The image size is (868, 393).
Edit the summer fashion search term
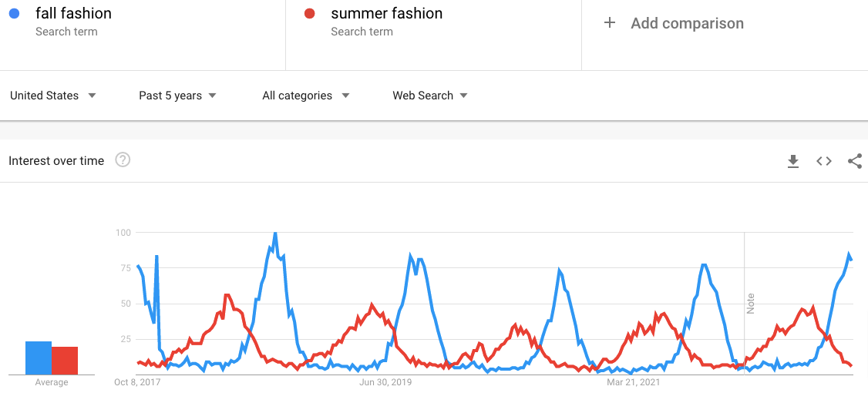pyautogui.click(x=386, y=13)
